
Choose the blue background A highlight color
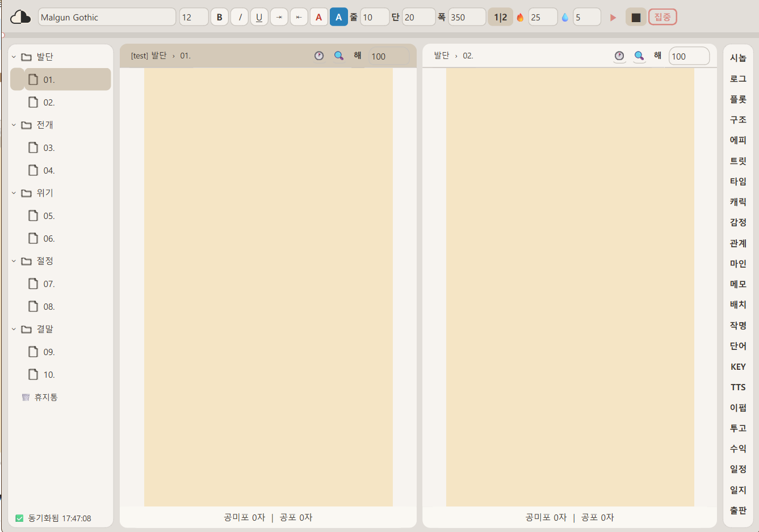point(339,17)
